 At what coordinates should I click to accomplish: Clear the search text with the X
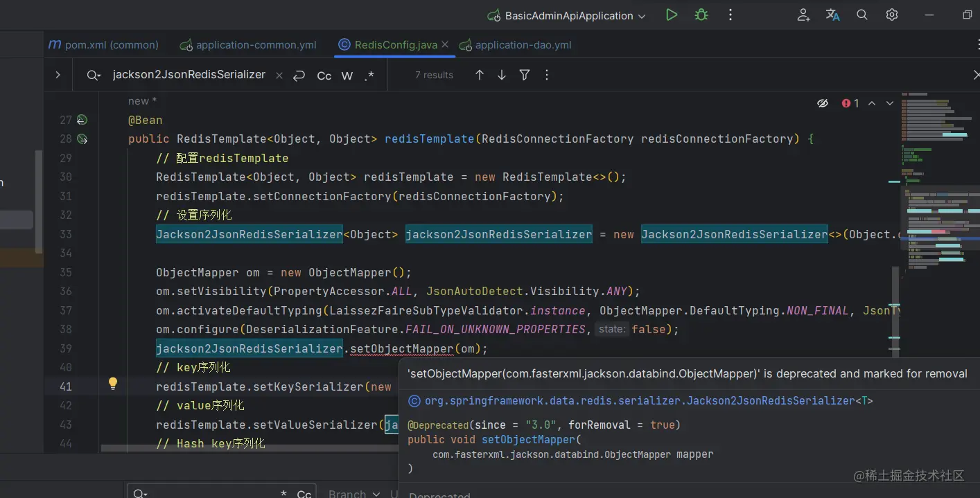click(x=279, y=75)
